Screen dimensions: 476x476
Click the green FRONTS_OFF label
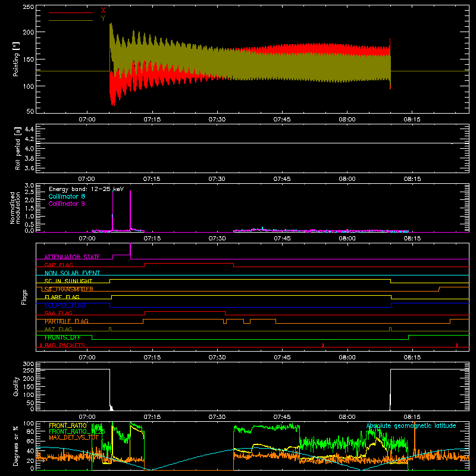click(x=62, y=337)
